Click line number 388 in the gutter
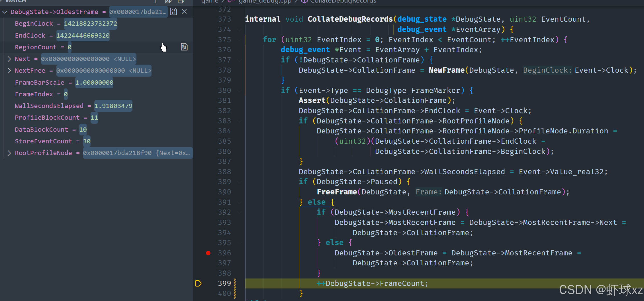 point(224,172)
